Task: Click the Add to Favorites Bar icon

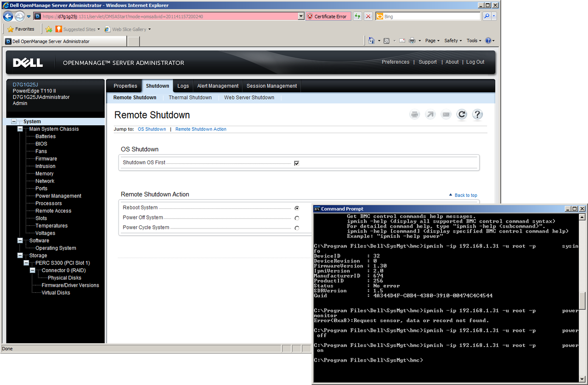Action: 49,29
